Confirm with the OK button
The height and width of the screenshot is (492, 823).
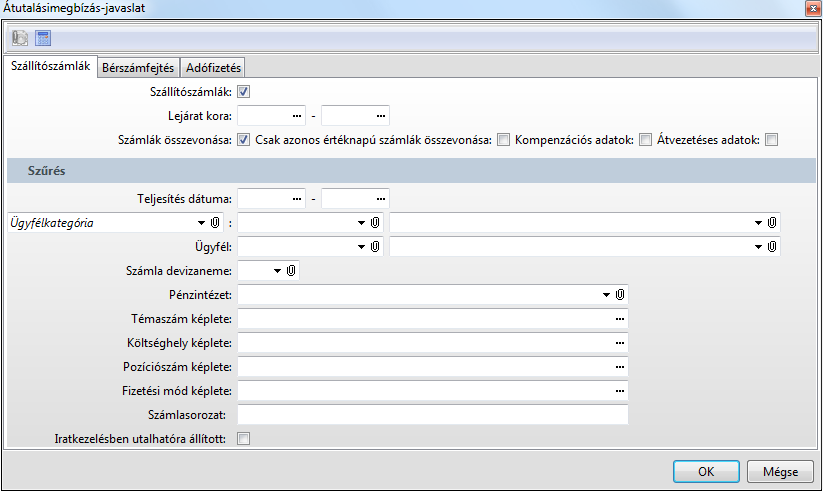(706, 472)
